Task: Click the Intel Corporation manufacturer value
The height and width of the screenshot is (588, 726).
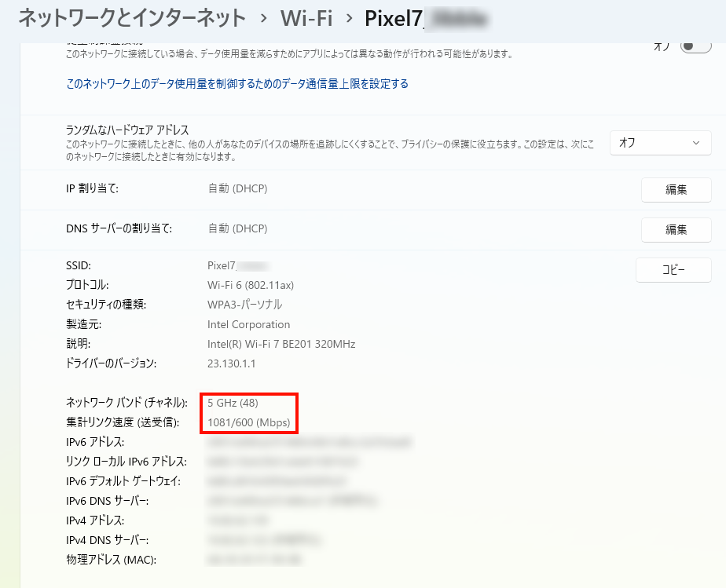Action: click(x=248, y=324)
